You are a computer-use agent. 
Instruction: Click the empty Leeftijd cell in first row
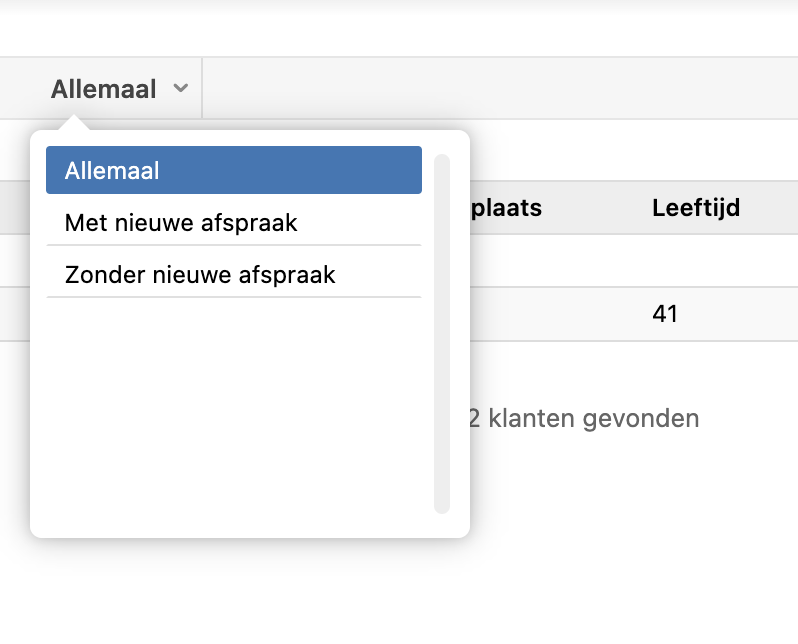695,261
